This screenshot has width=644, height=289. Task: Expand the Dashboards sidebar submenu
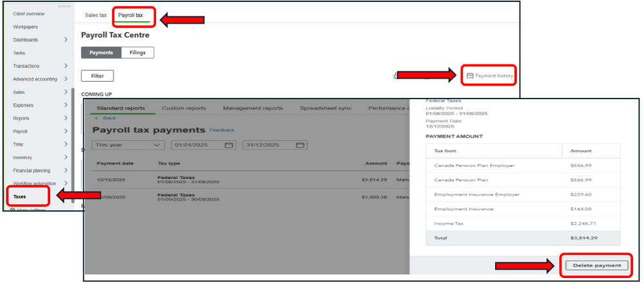(66, 40)
